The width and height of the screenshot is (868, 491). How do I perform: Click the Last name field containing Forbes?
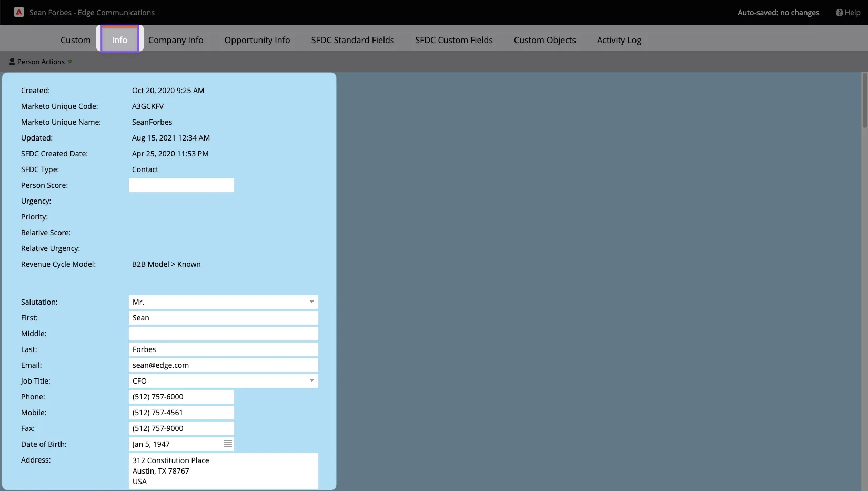224,349
